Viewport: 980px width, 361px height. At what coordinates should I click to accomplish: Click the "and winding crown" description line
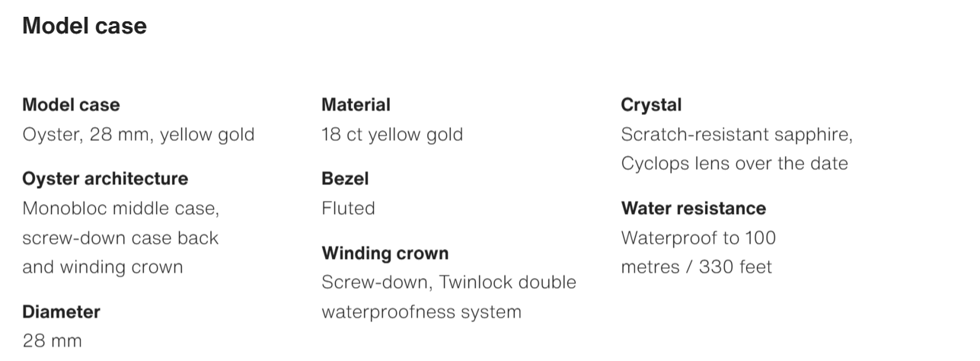click(x=103, y=267)
